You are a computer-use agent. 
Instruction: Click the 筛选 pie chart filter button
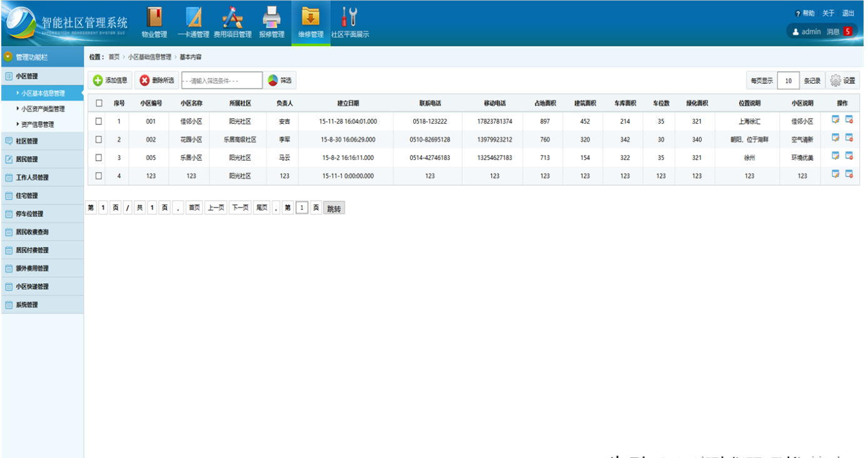tap(280, 81)
